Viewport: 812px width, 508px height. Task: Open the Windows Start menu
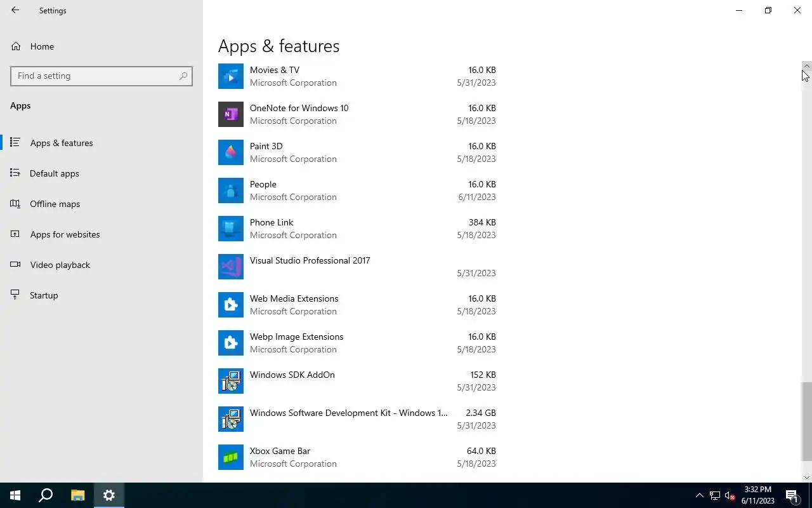pyautogui.click(x=15, y=495)
